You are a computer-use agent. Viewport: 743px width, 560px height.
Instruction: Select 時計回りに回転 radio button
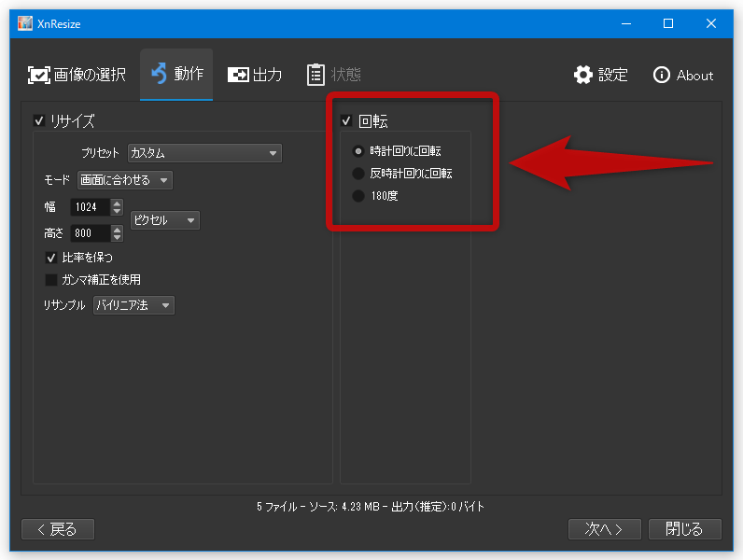(358, 151)
